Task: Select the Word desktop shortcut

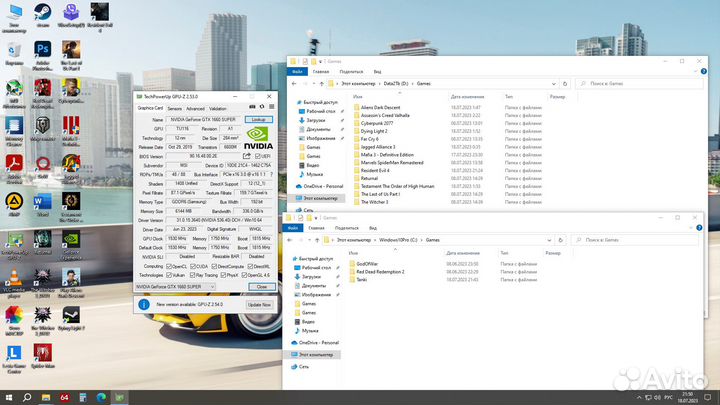Action: click(43, 205)
